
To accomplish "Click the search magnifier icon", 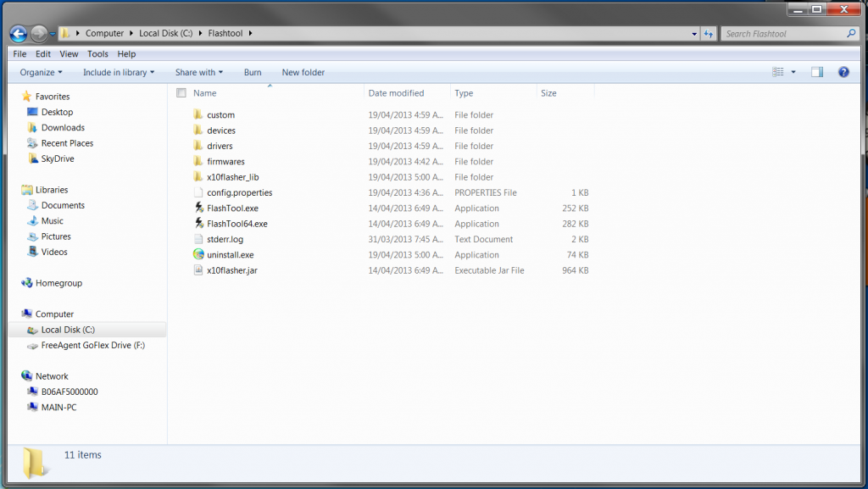I will (x=851, y=33).
